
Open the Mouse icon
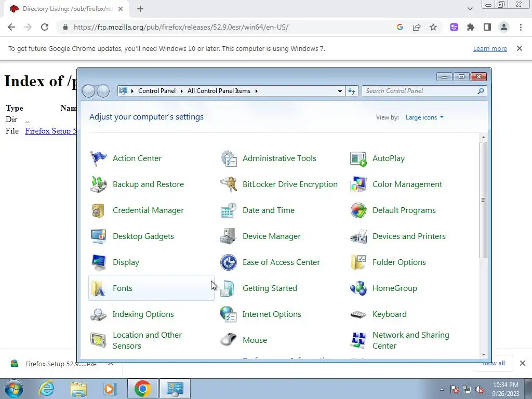point(229,340)
